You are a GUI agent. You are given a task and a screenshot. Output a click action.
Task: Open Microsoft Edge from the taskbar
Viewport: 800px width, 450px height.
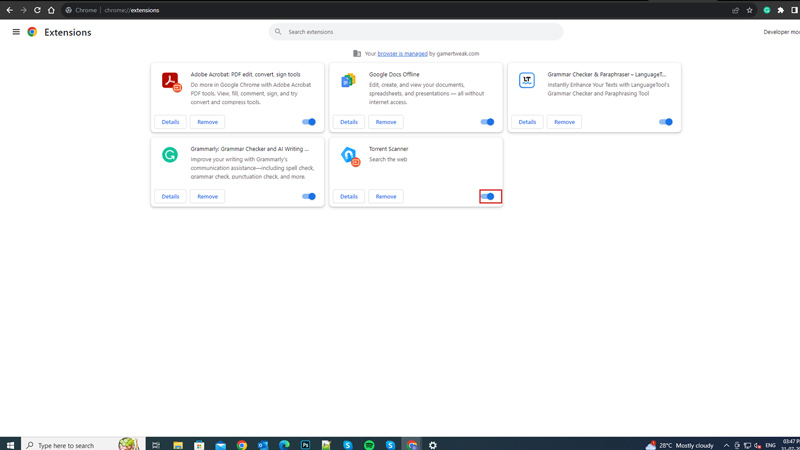pyautogui.click(x=284, y=445)
